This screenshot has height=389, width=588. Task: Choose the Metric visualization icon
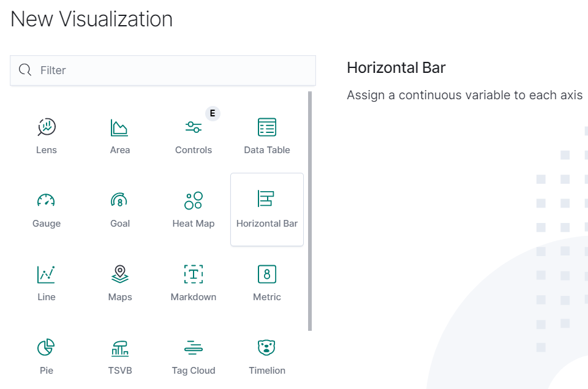coord(267,274)
